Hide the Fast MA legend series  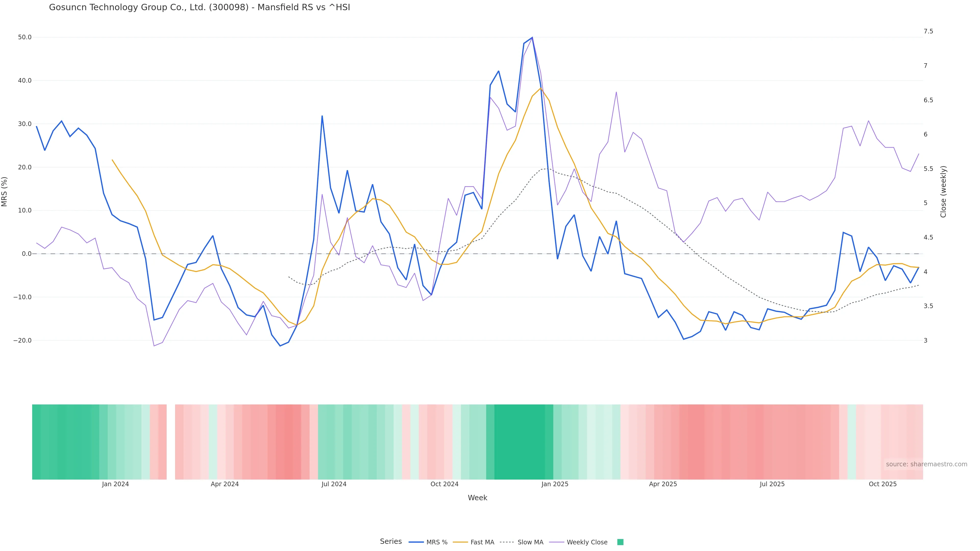coord(482,542)
